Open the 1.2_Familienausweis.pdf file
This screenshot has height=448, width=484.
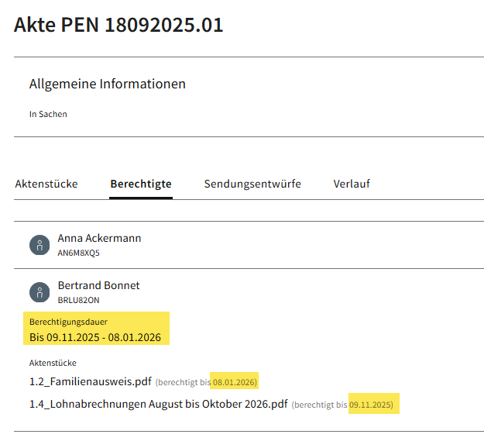pos(90,381)
